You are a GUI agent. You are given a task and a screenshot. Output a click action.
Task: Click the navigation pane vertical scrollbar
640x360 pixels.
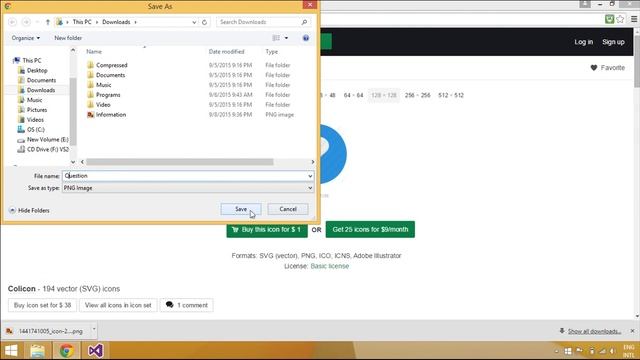click(x=73, y=111)
